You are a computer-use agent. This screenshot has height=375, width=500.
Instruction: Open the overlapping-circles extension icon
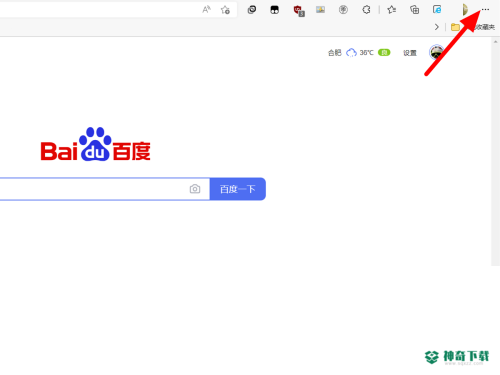252,10
